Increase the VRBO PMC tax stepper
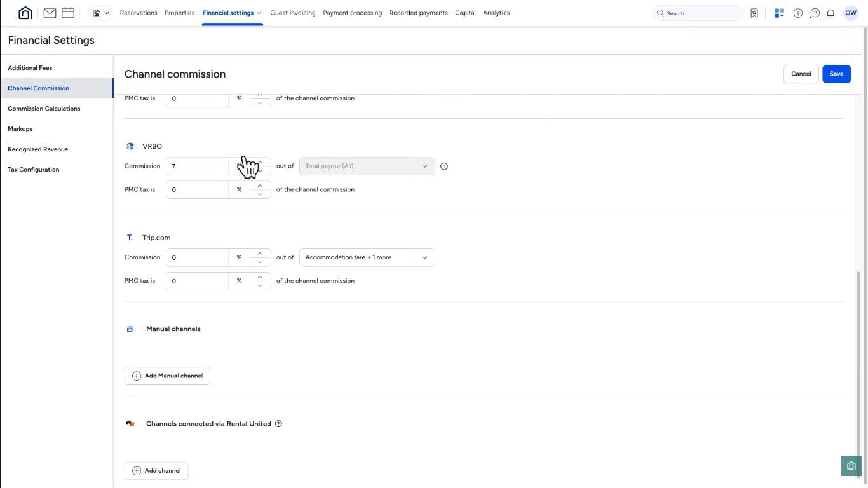Image resolution: width=868 pixels, height=488 pixels. (x=260, y=186)
